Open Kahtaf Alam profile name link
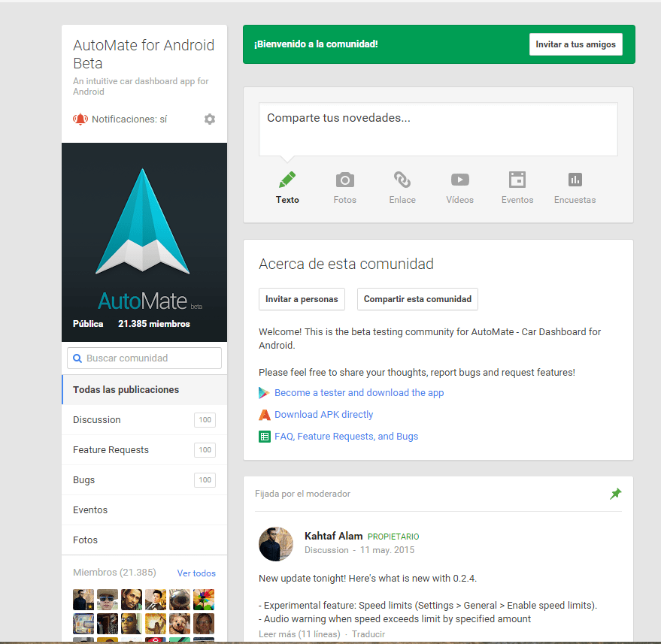The height and width of the screenshot is (644, 661). 333,536
